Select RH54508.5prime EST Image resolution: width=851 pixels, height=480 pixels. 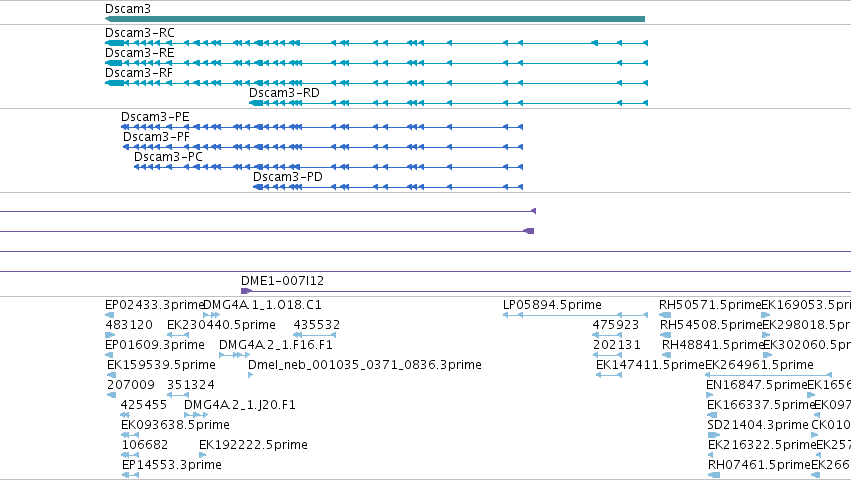pos(712,325)
